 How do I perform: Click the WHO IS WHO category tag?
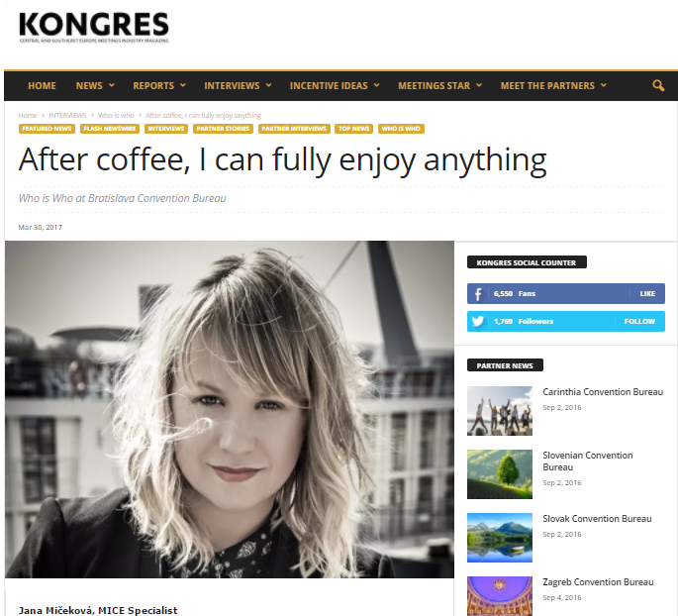(x=401, y=129)
